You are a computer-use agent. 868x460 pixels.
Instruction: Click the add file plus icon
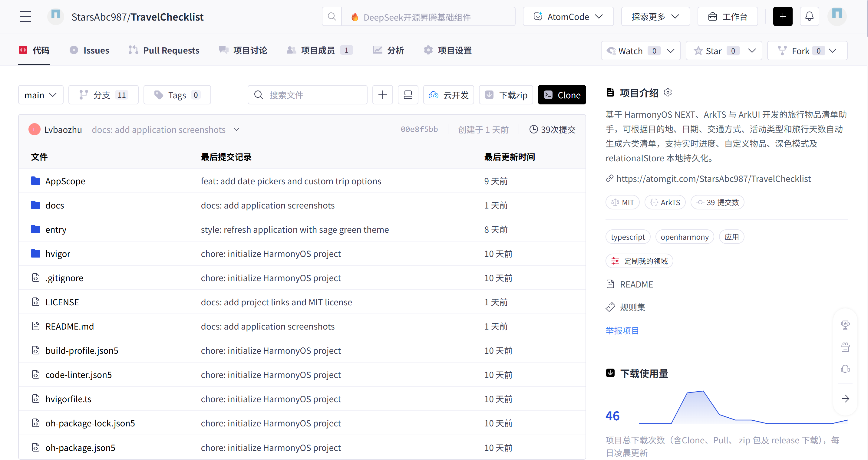[x=382, y=95]
